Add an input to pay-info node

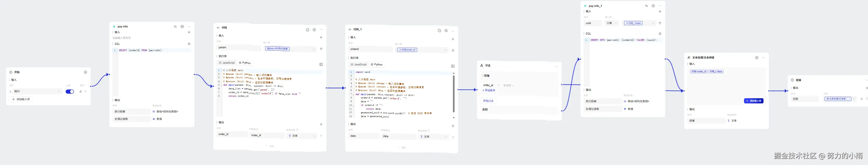tap(189, 32)
